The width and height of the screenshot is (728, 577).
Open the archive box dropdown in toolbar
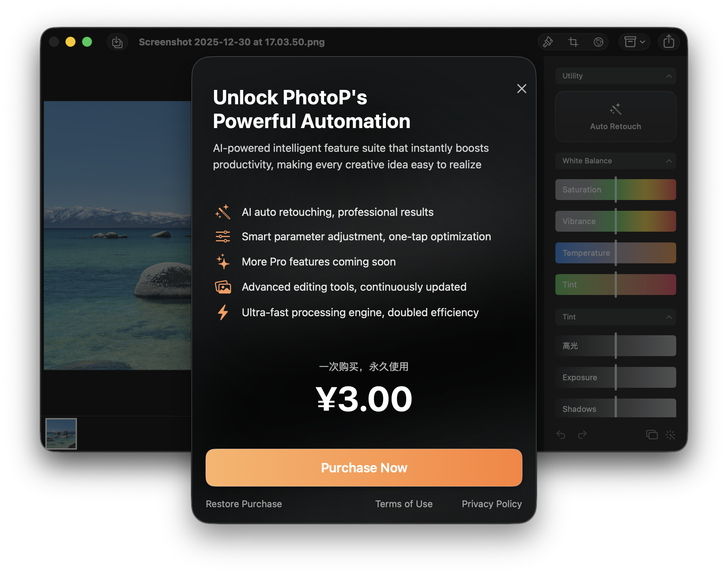(634, 42)
